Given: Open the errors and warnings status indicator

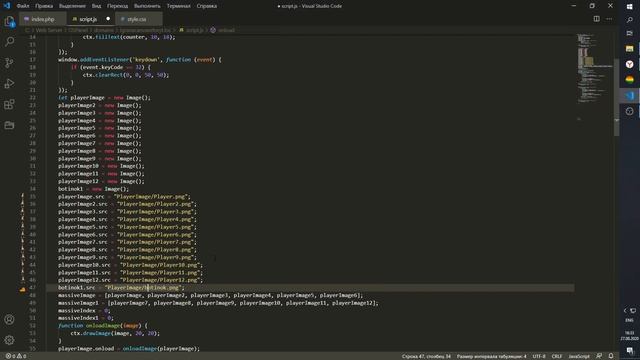Looking at the screenshot, I should (x=16, y=356).
